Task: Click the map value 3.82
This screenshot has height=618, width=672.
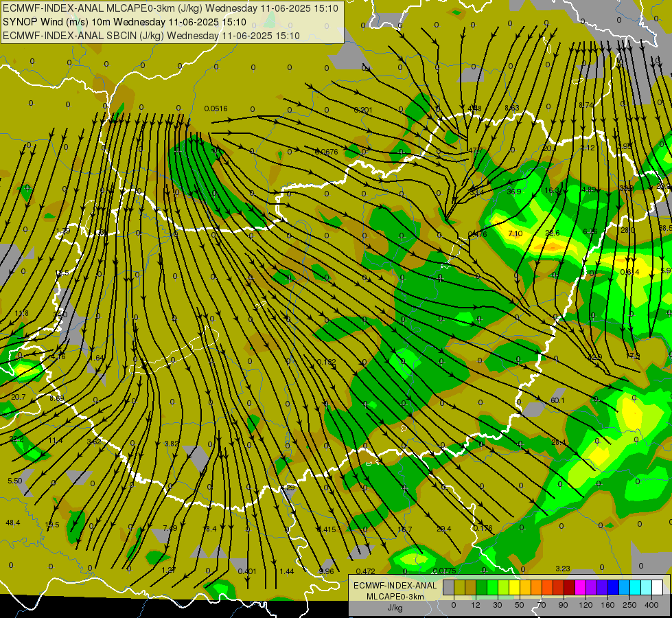Action: coord(172,444)
